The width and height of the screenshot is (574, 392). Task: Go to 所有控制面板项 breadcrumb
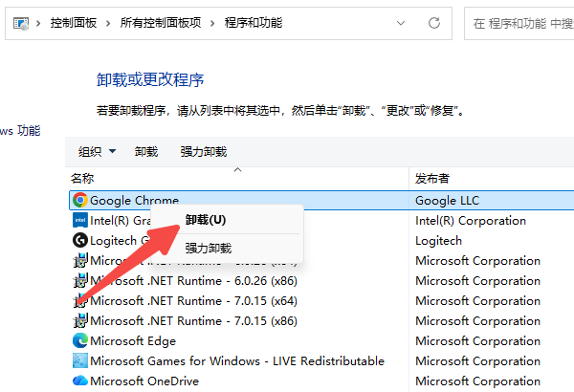[x=161, y=23]
